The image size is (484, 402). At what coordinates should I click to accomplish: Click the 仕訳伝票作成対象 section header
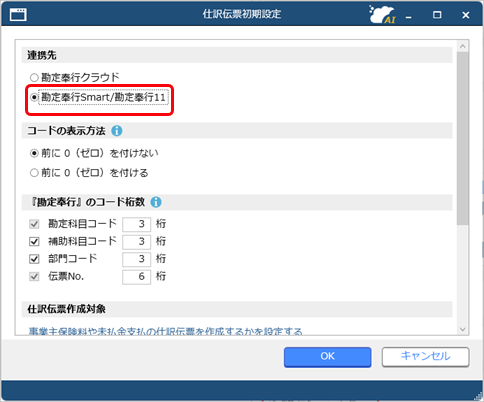pyautogui.click(x=237, y=309)
